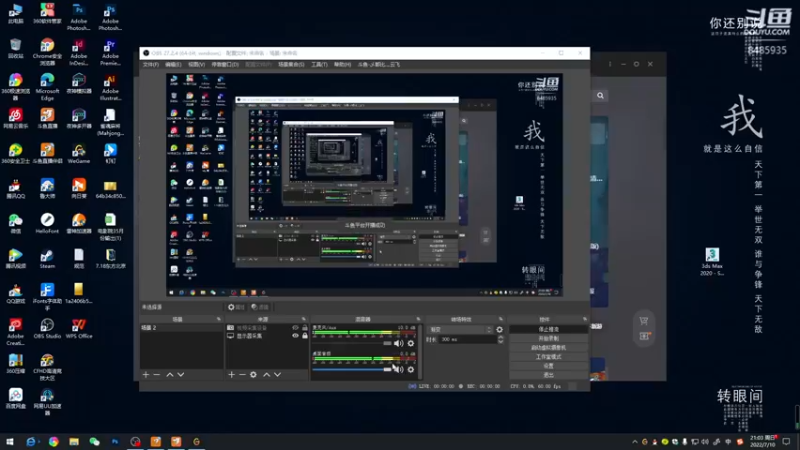Toggle visibility of the display capture source
Screen dimensions: 800x450
click(295, 336)
